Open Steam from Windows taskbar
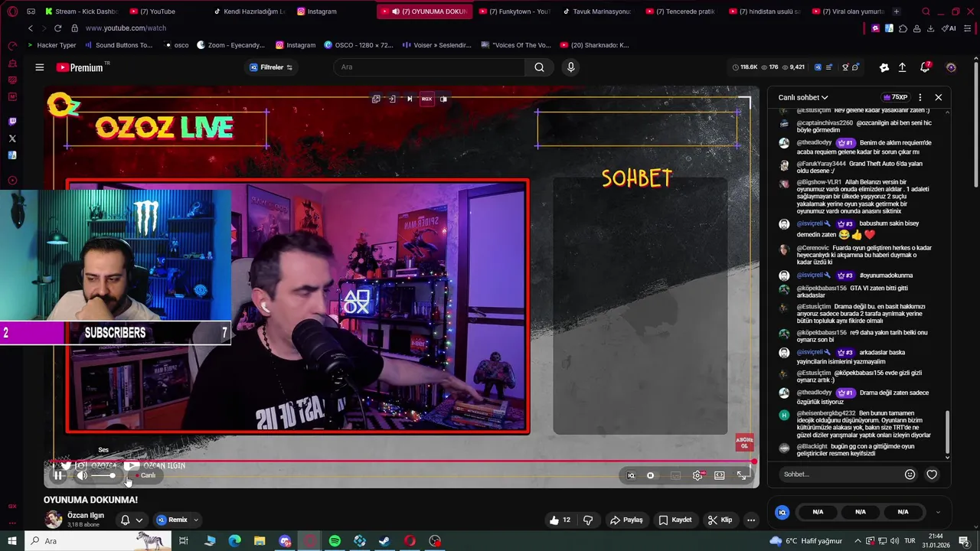 pyautogui.click(x=384, y=541)
